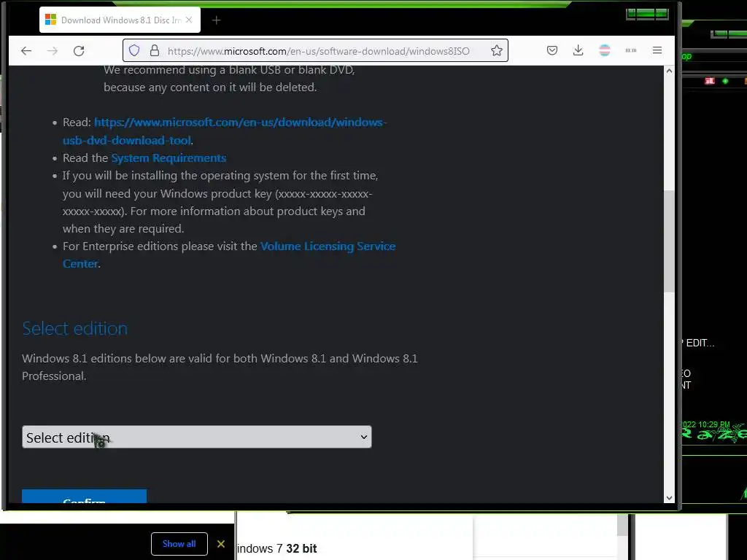Close the Download Windows 8.1 Disc Image tab
Screen dimensions: 747x560
coord(189,20)
